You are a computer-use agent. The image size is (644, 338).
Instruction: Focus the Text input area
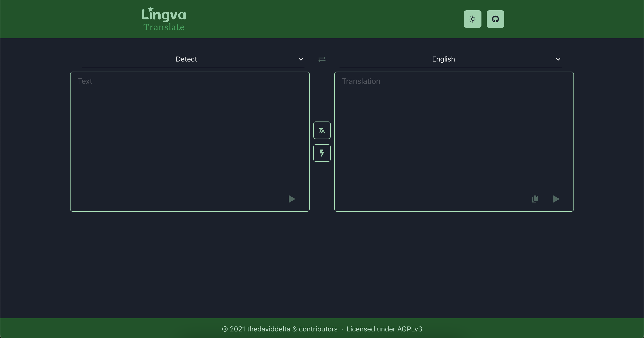(190, 141)
